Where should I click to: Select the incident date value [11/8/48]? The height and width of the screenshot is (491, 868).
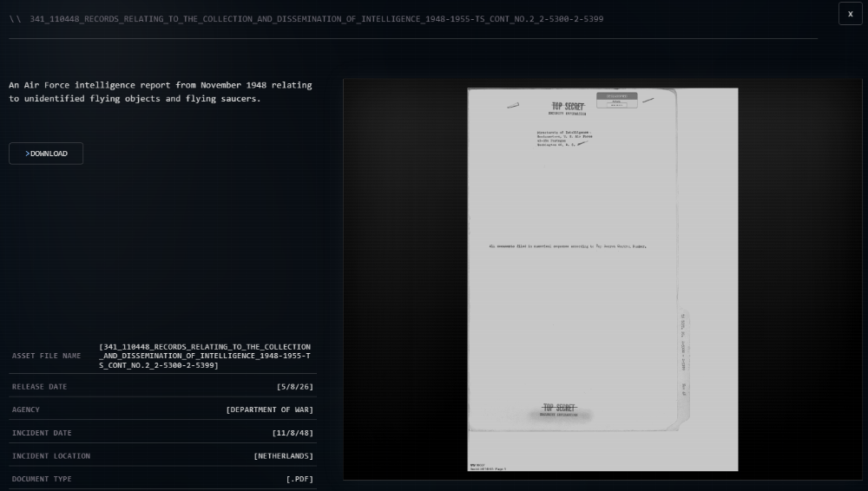293,433
